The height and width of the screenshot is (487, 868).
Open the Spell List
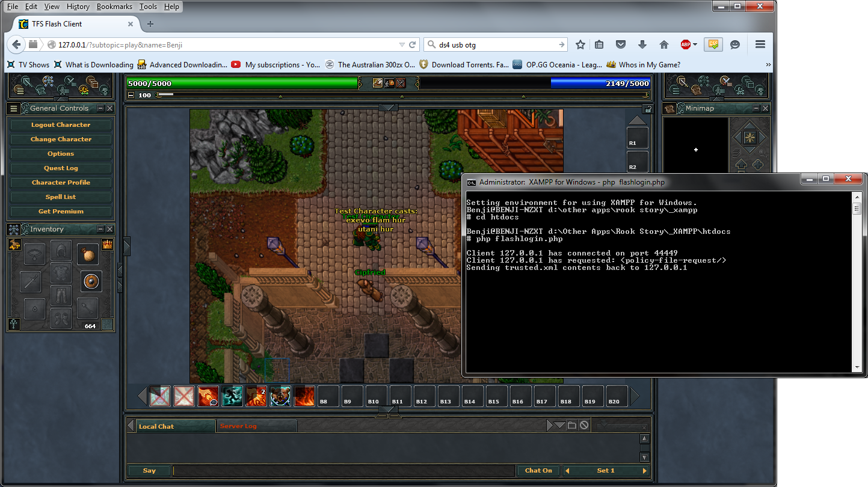61,197
